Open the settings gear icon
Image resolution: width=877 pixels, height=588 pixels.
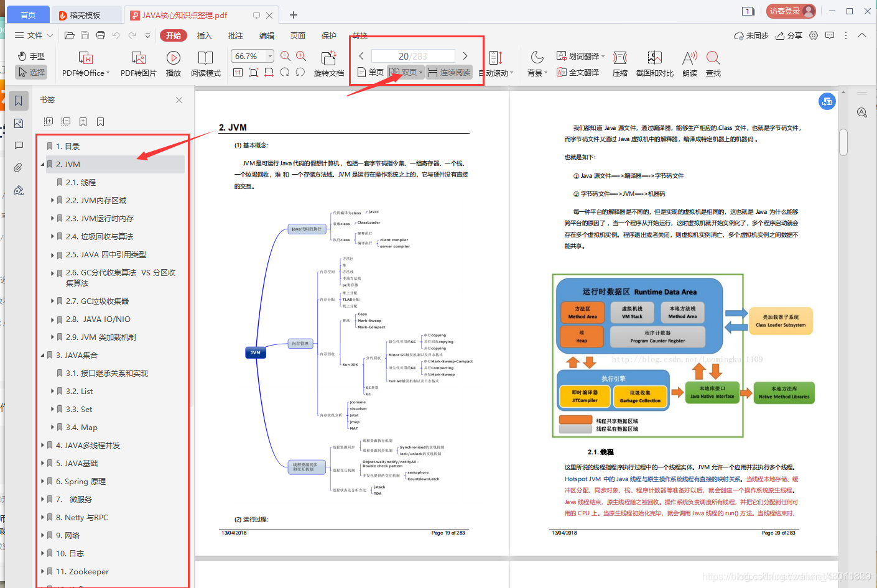pos(814,35)
